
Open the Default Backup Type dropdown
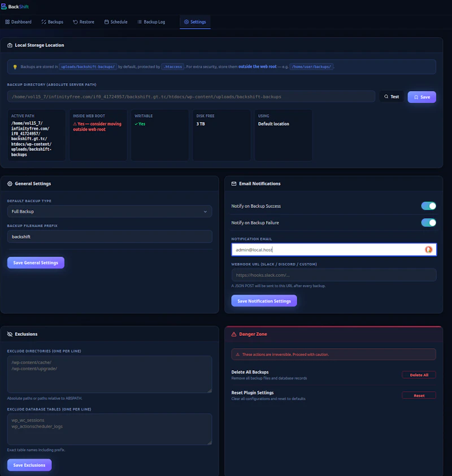coord(110,211)
